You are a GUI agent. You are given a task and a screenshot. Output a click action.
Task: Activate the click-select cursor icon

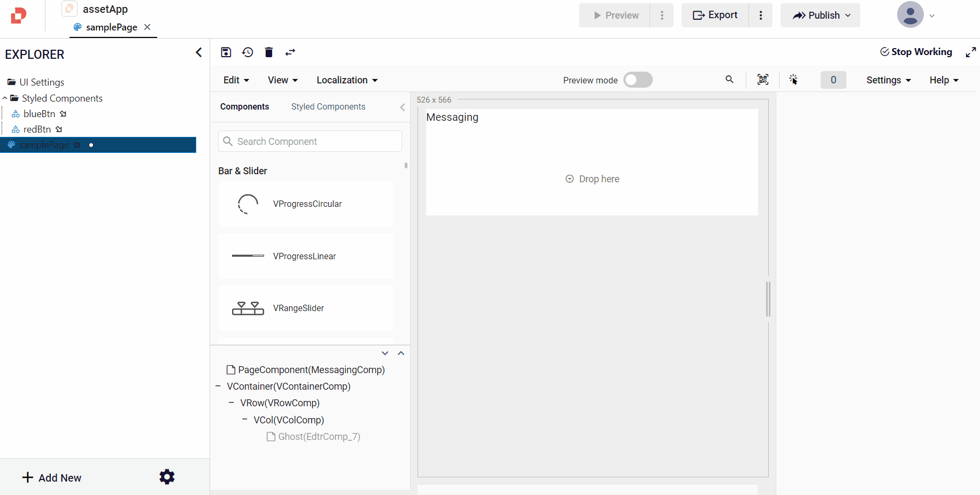coord(793,80)
